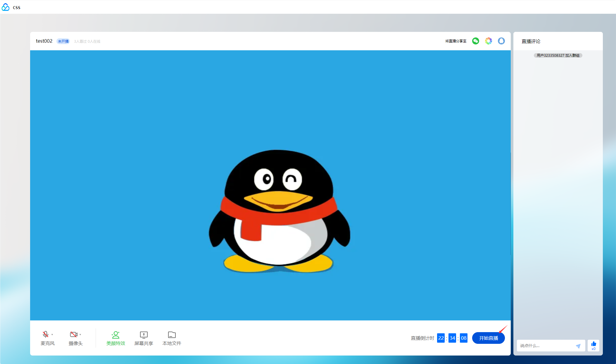616x364 pixels.
Task: Click the 直播倒计时 countdown label
Action: click(422, 338)
